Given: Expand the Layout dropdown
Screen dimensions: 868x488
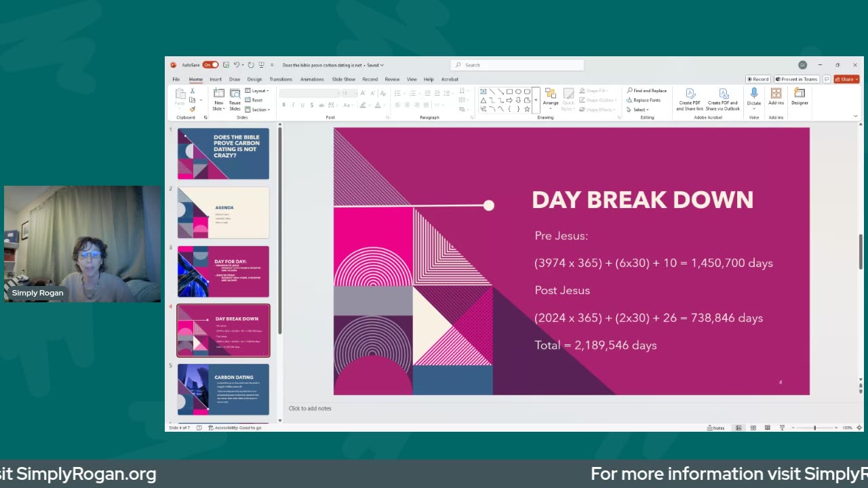Looking at the screenshot, I should (x=256, y=91).
